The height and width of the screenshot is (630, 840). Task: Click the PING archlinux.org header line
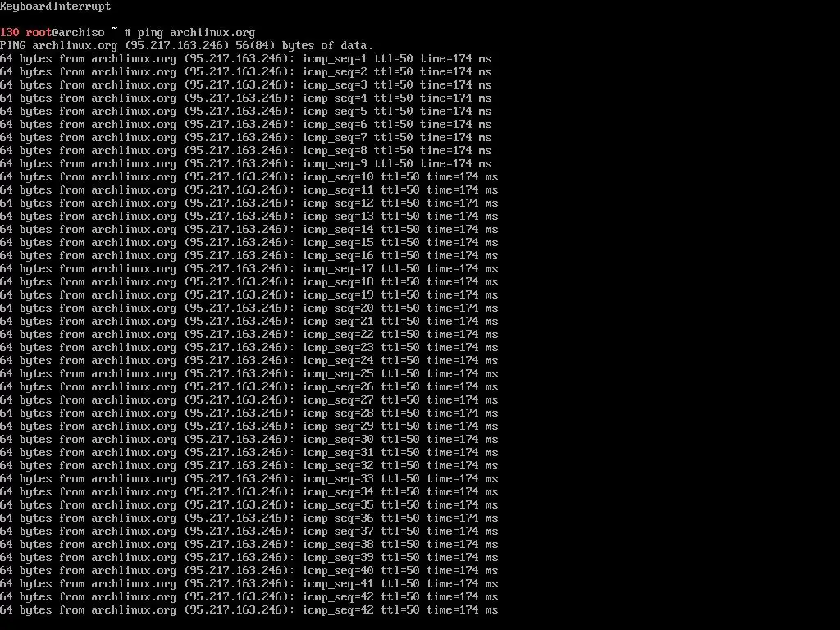click(186, 46)
